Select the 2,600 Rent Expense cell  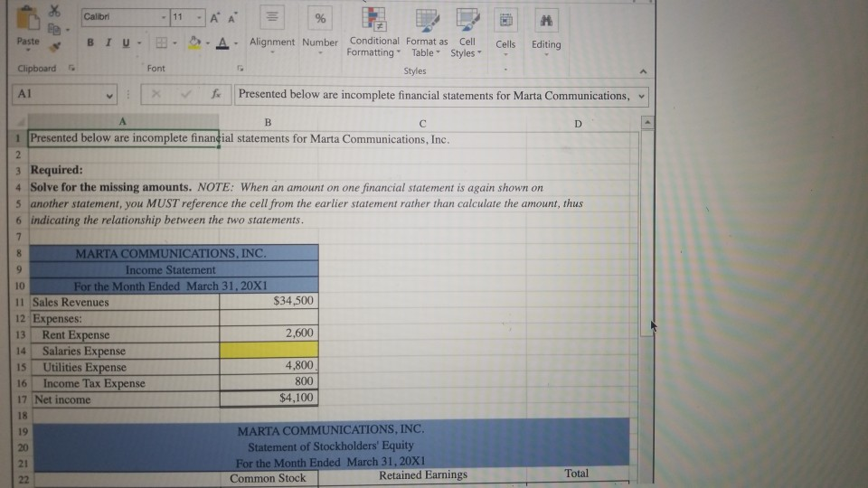pos(269,333)
